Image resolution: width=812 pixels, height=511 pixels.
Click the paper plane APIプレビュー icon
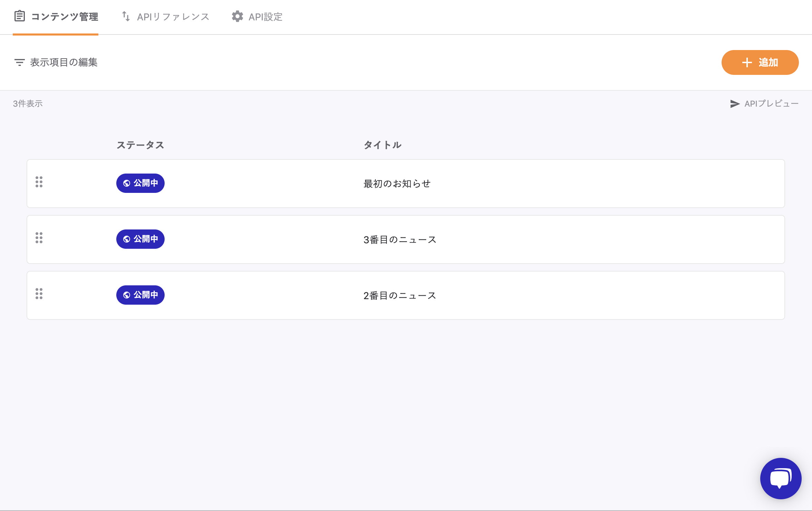(735, 104)
